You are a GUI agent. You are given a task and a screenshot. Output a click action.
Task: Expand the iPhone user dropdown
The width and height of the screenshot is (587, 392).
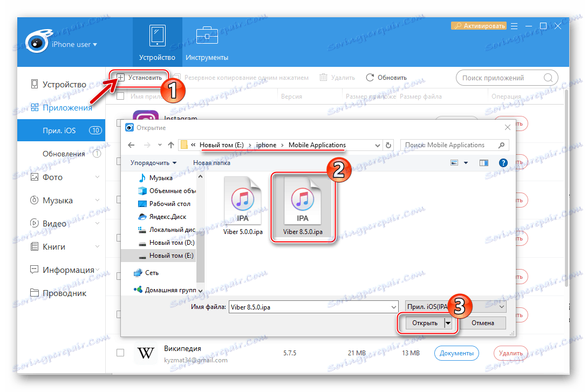pyautogui.click(x=74, y=45)
